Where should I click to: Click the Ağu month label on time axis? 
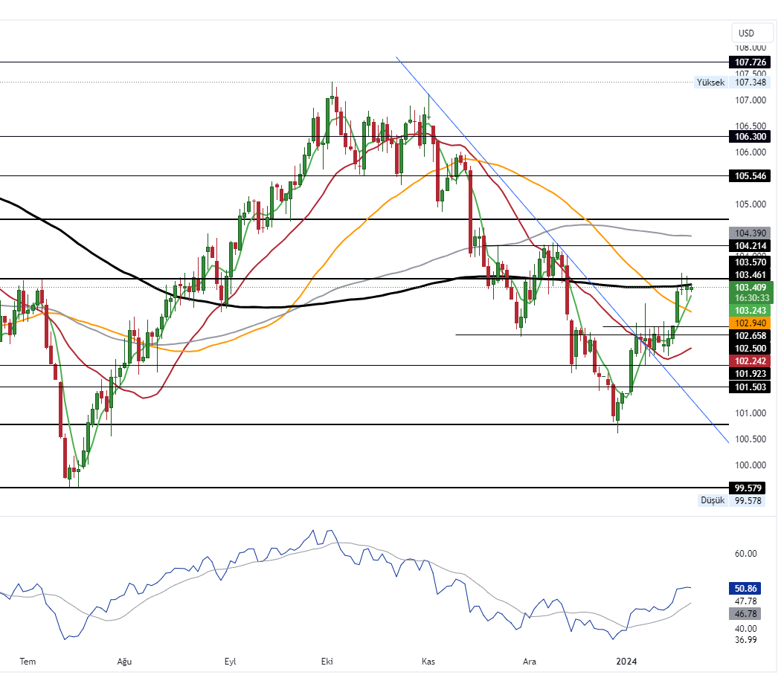124,661
